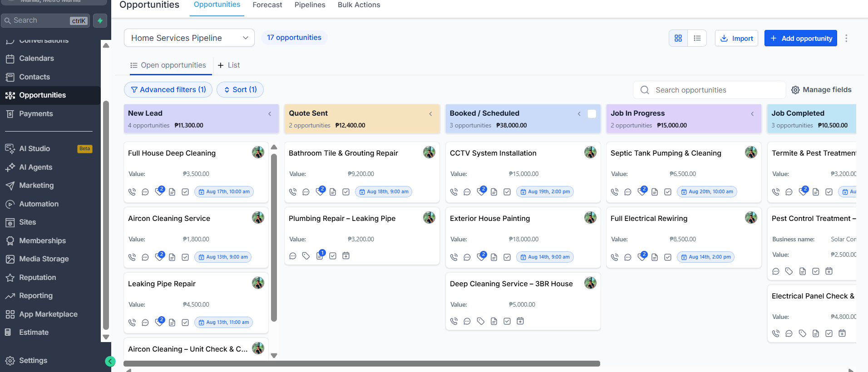This screenshot has height=372, width=868.
Task: Open the three-dot more options menu
Action: [846, 39]
